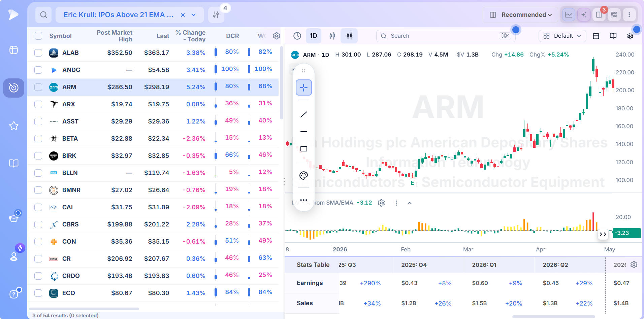644x319 pixels.
Task: Sort by the DCR column header
Action: click(232, 36)
